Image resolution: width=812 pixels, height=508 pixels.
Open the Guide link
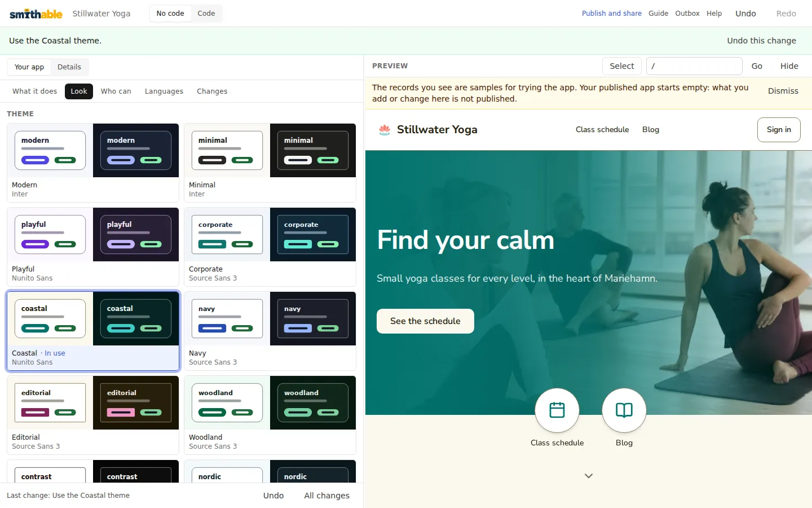pyautogui.click(x=659, y=14)
